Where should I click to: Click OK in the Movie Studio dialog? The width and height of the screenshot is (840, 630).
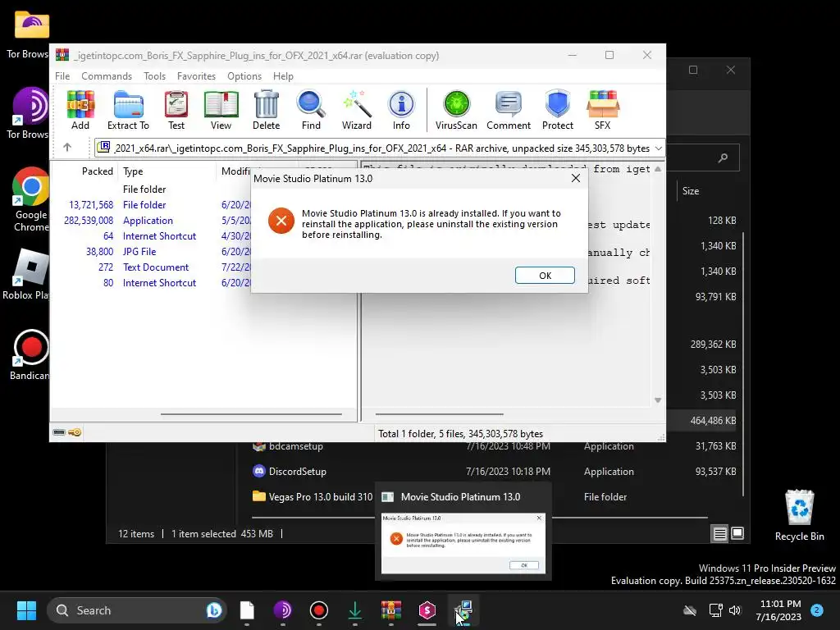point(545,276)
